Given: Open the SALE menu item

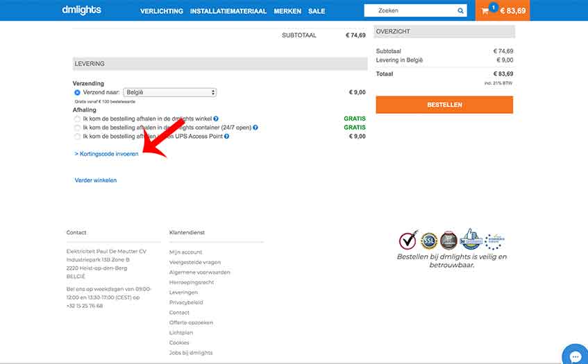Looking at the screenshot, I should [317, 11].
